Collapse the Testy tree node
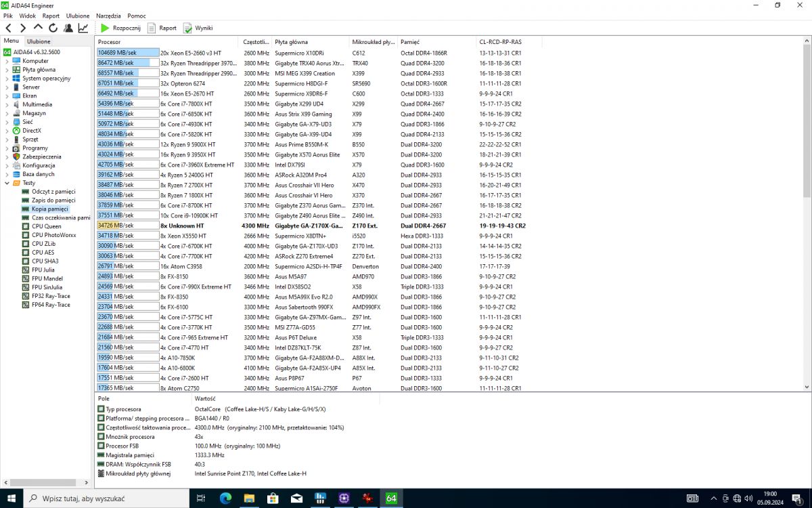This screenshot has height=508, width=812. pos(7,183)
